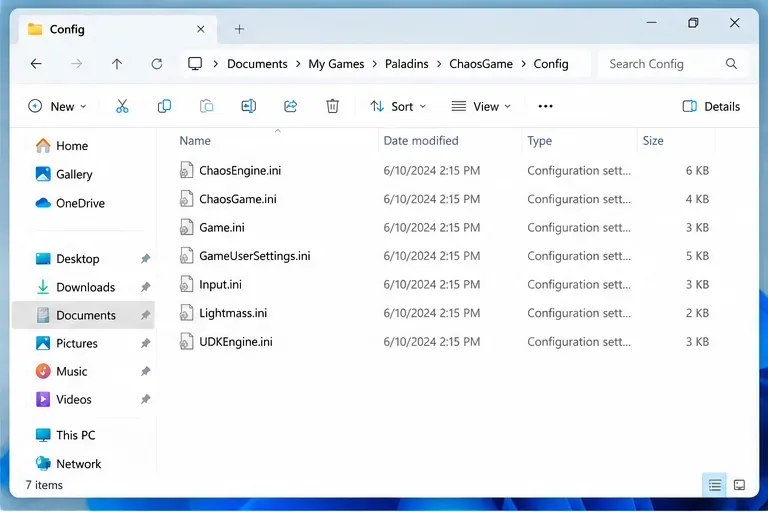Open a new tab with plus
Screen dimensions: 768x512
click(239, 29)
